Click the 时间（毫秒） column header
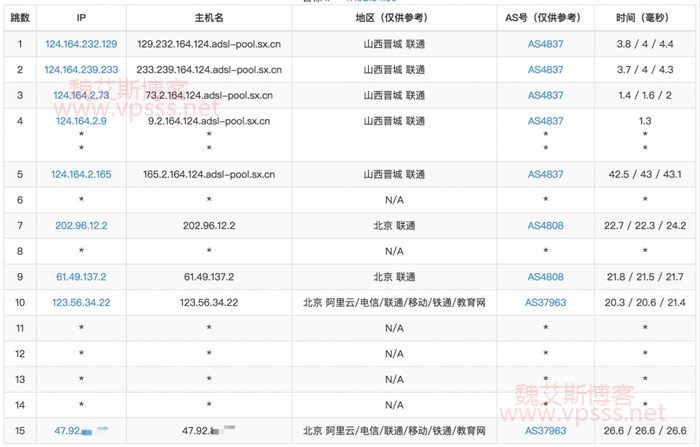Viewport: 700px width, 447px height. [x=644, y=19]
